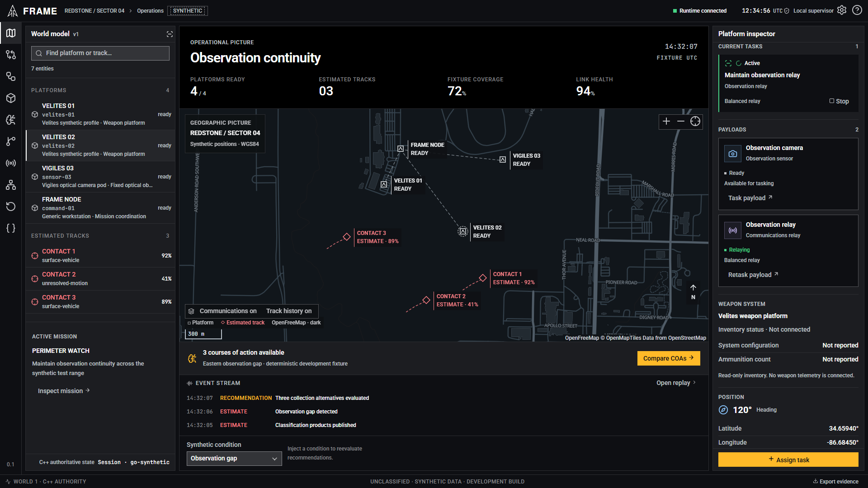Open the courses of action sidebar icon

coord(11,120)
